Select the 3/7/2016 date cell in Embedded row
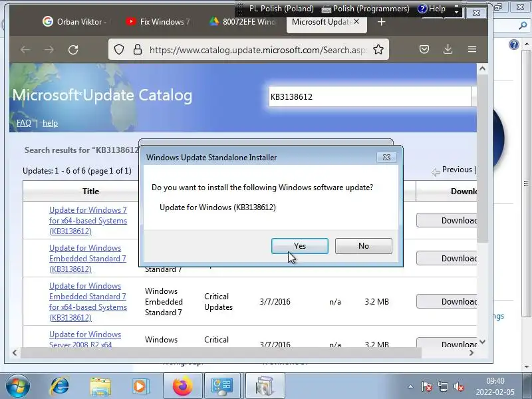Screen dimensions: 532x399 point(275,302)
